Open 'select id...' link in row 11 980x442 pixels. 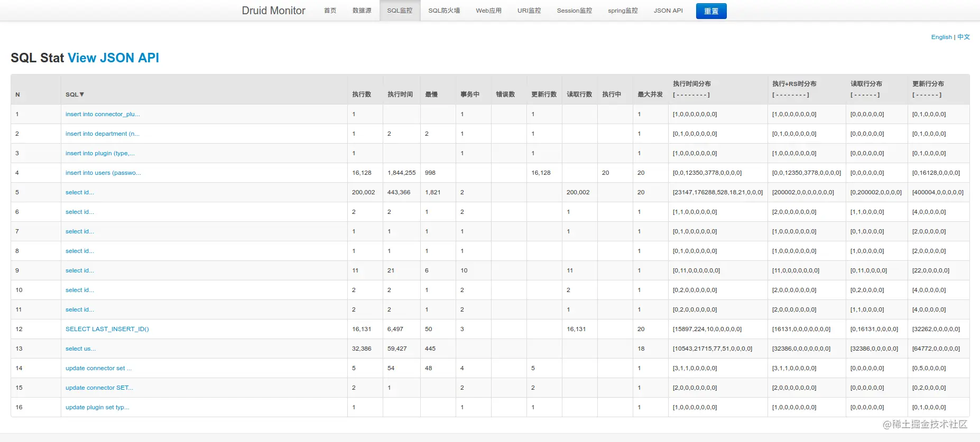click(x=80, y=309)
